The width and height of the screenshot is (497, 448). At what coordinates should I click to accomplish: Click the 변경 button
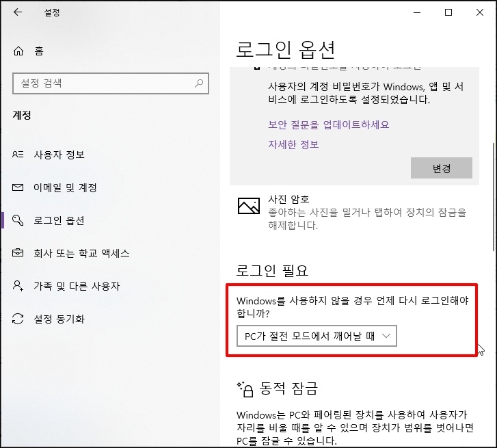(x=442, y=168)
